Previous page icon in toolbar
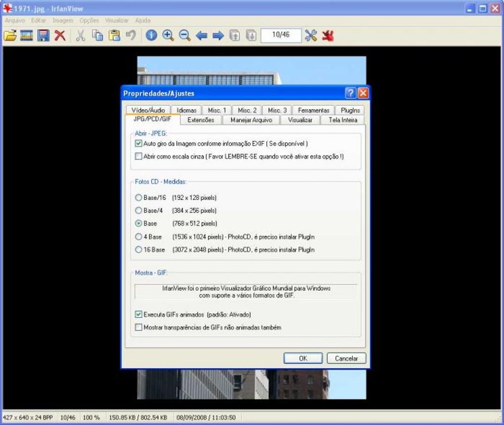The height and width of the screenshot is (425, 504). pyautogui.click(x=235, y=35)
